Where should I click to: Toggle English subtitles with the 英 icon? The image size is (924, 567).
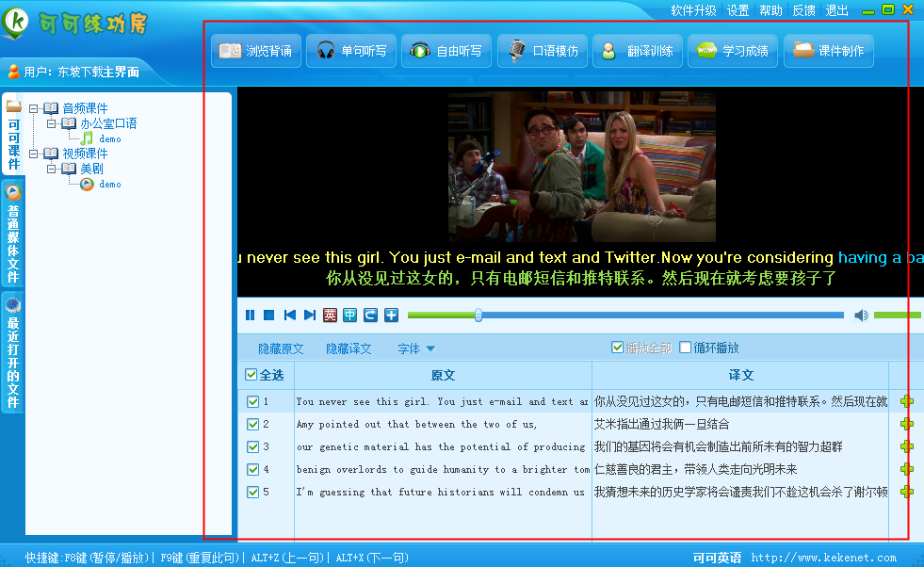tap(330, 316)
